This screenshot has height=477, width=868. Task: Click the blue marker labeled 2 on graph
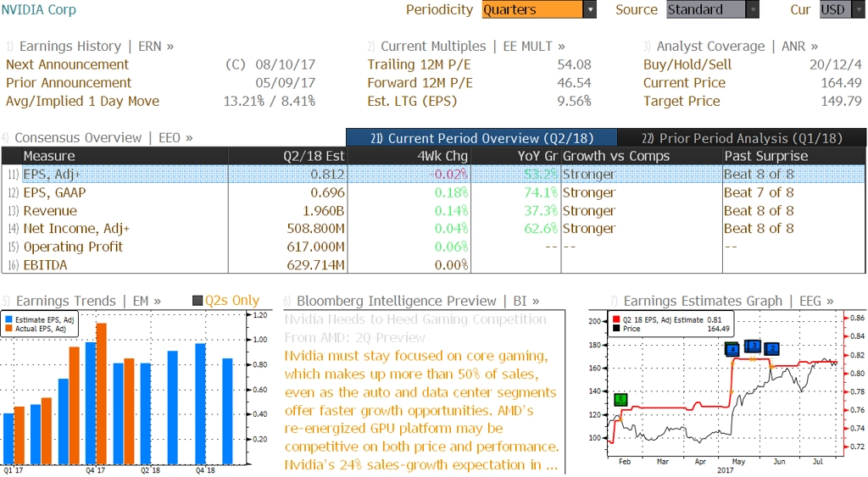pos(771,348)
